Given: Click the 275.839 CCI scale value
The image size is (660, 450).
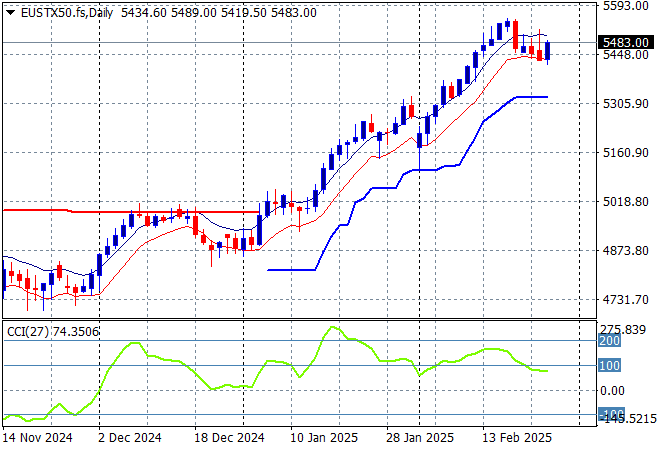Looking at the screenshot, I should pyautogui.click(x=627, y=330).
